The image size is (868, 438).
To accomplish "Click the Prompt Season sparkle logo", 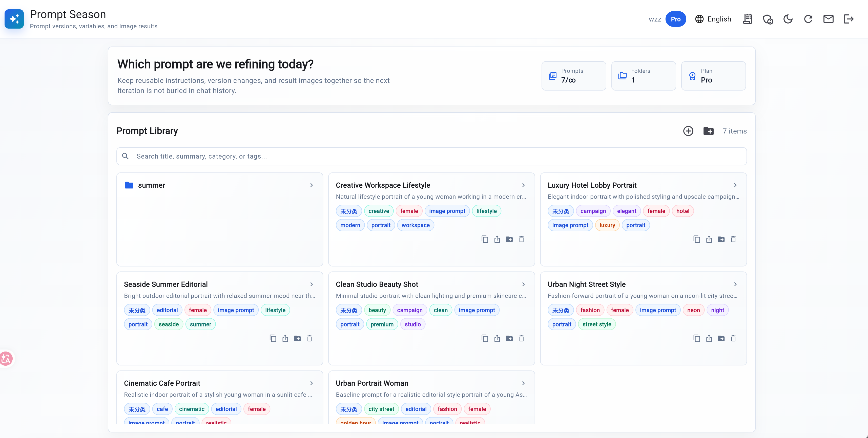I will coord(14,19).
